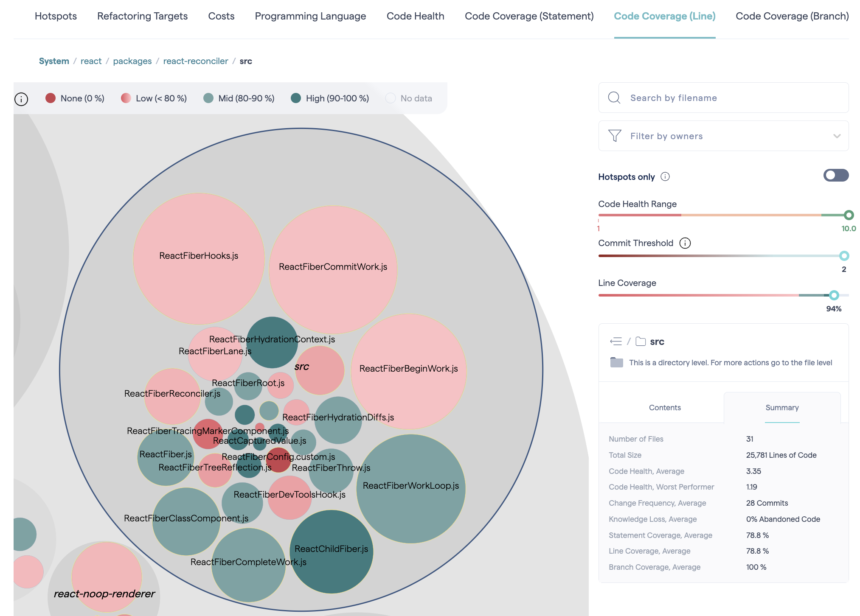Toggle the None (0 %) legend filter

pos(75,98)
